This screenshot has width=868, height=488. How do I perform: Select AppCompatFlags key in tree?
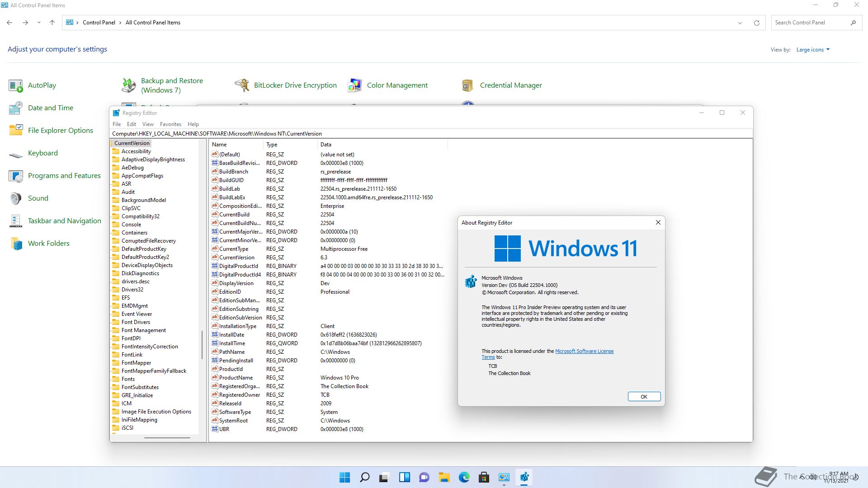click(x=142, y=176)
